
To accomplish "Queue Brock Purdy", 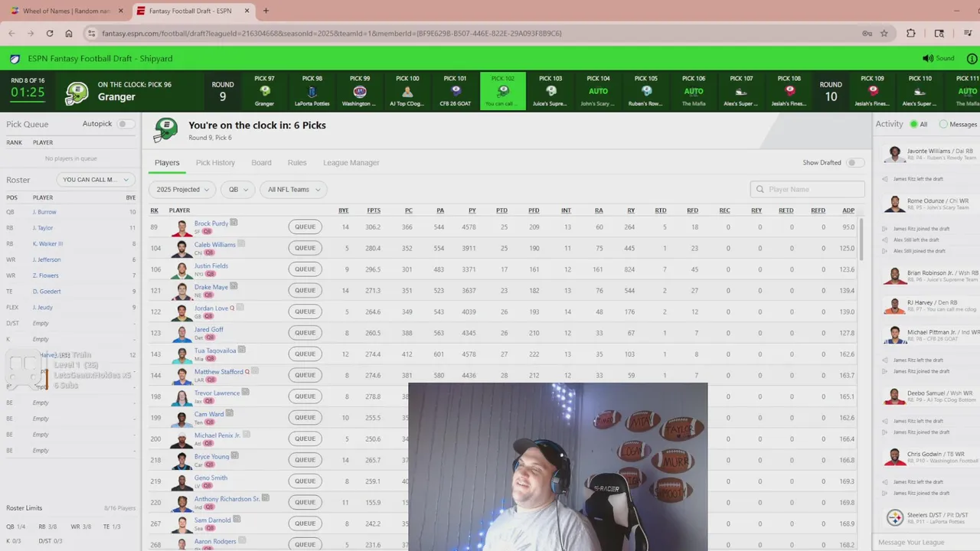I will pos(305,227).
